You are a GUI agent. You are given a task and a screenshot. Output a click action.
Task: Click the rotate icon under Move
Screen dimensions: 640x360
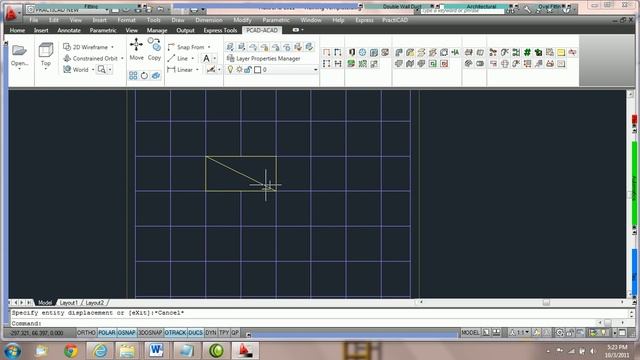tap(144, 76)
